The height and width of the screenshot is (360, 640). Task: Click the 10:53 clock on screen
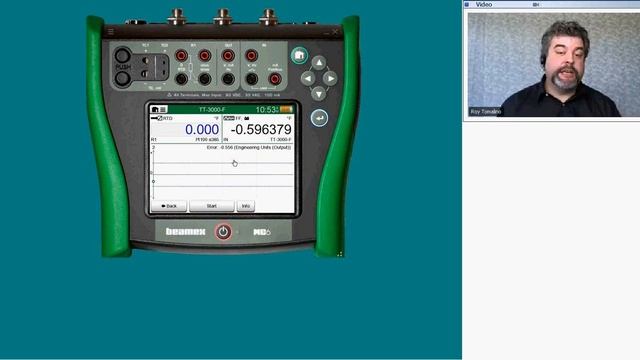tap(267, 109)
